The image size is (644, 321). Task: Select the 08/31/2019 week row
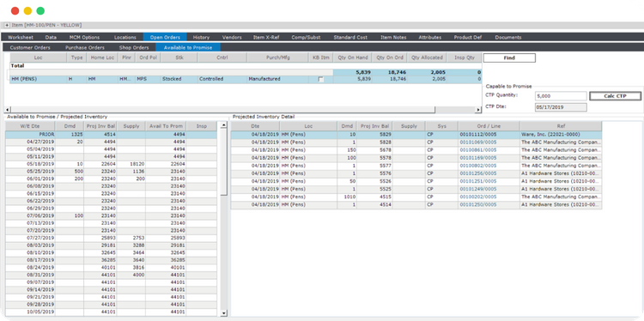click(x=111, y=275)
